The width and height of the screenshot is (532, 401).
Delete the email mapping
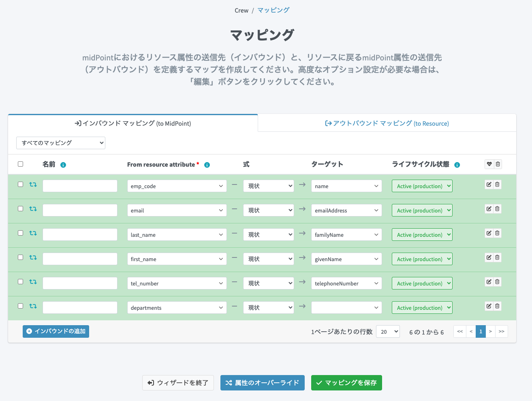click(497, 209)
